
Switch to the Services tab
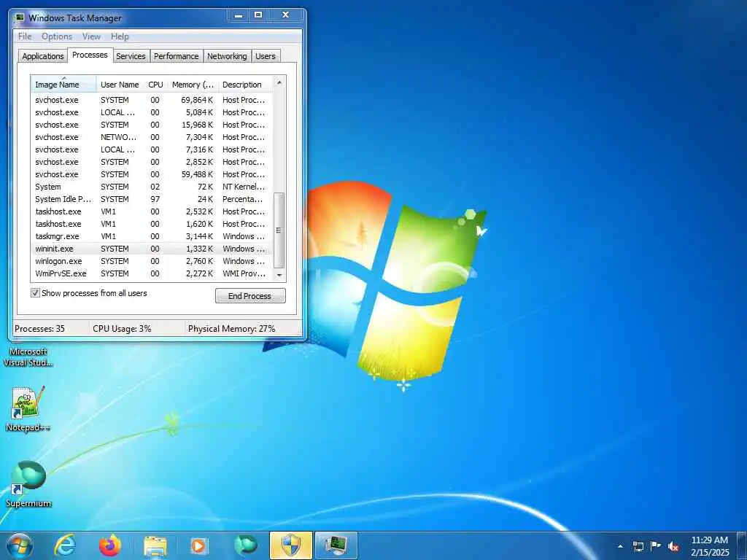tap(131, 56)
